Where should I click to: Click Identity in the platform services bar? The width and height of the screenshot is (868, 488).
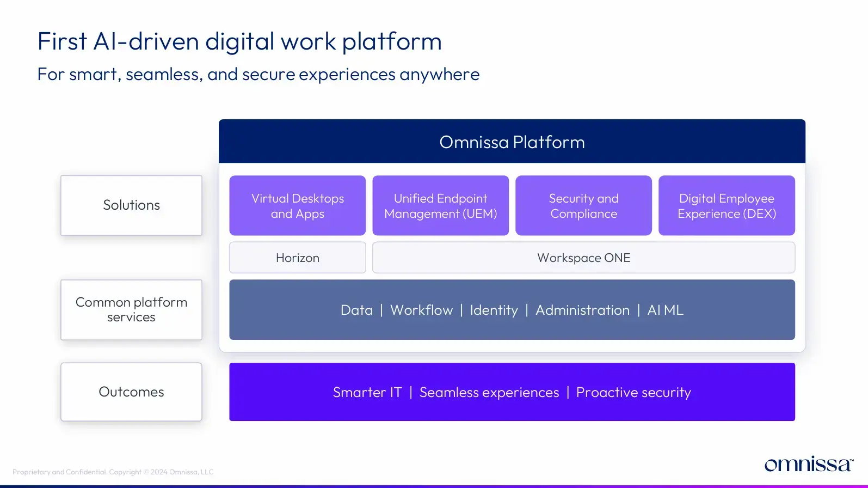pyautogui.click(x=494, y=310)
